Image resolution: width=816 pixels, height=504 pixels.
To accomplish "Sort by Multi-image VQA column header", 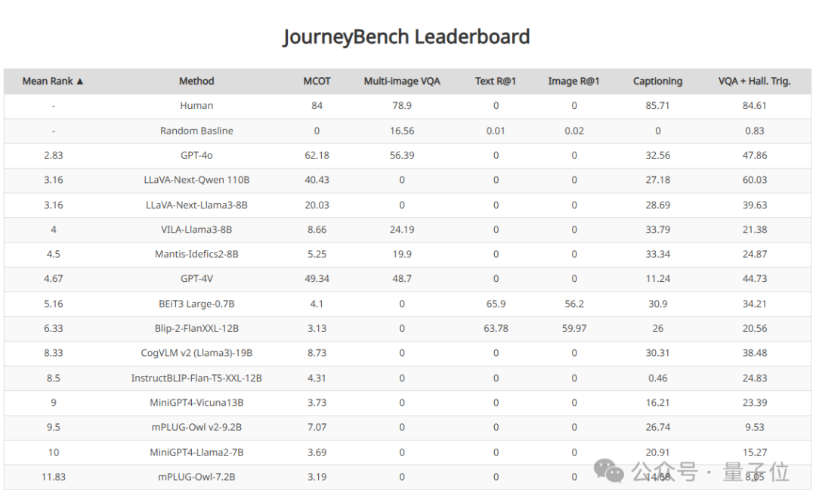I will click(402, 81).
